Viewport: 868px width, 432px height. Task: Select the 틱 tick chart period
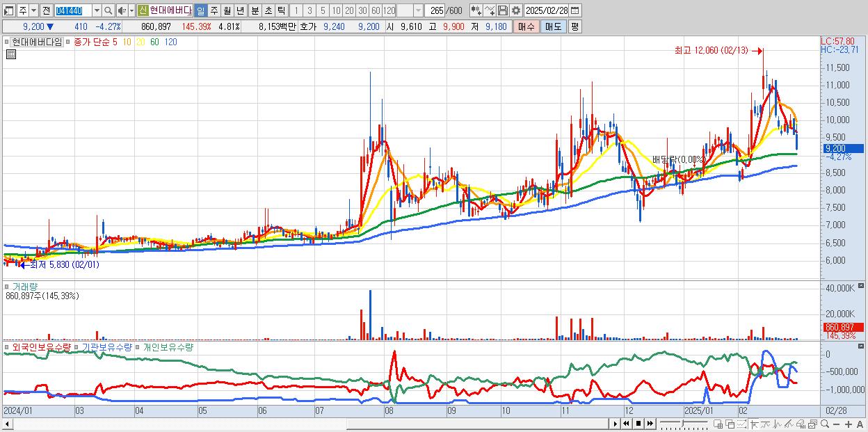(x=281, y=10)
